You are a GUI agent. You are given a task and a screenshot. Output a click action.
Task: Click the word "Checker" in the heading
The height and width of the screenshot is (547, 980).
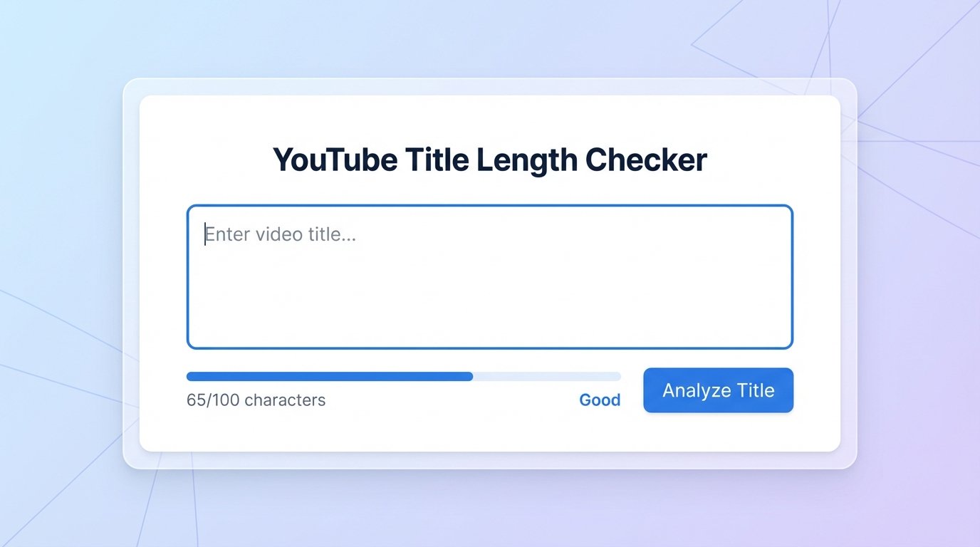click(x=646, y=160)
